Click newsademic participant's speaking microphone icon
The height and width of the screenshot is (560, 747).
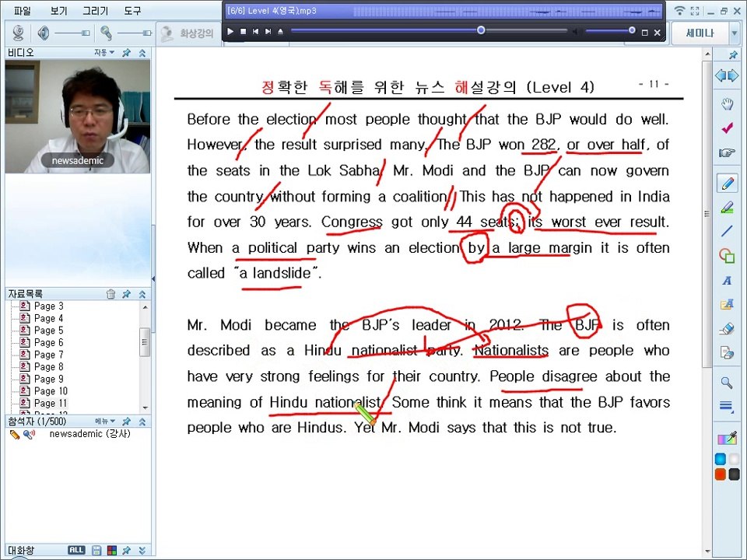click(29, 434)
